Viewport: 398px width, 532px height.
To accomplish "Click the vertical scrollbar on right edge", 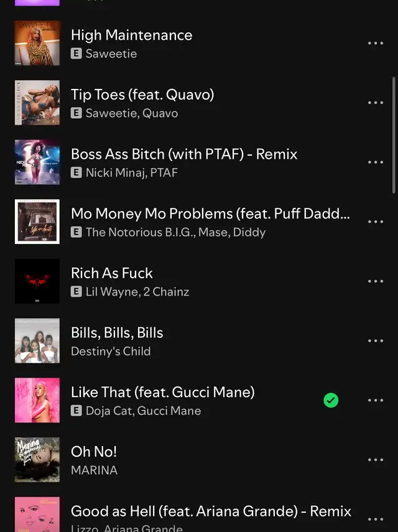I will [x=394, y=135].
